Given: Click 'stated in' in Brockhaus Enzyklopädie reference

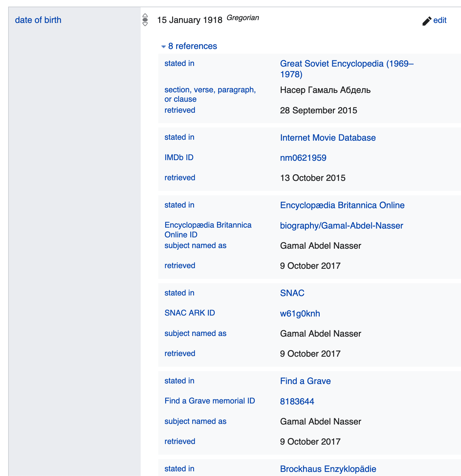Looking at the screenshot, I should tap(179, 468).
